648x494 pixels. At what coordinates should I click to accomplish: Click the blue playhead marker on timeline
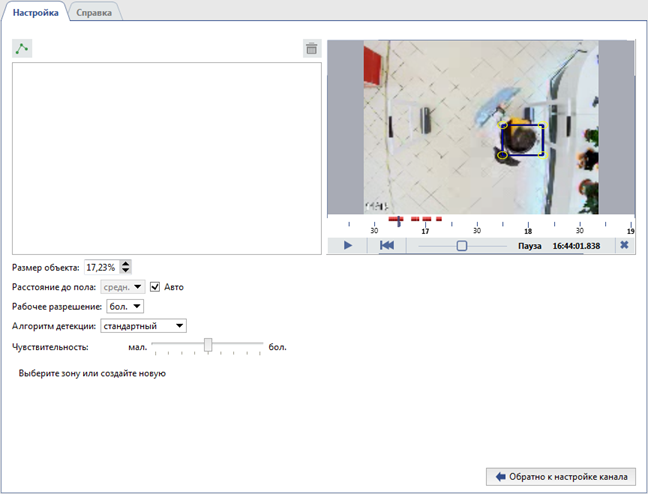pos(399,220)
